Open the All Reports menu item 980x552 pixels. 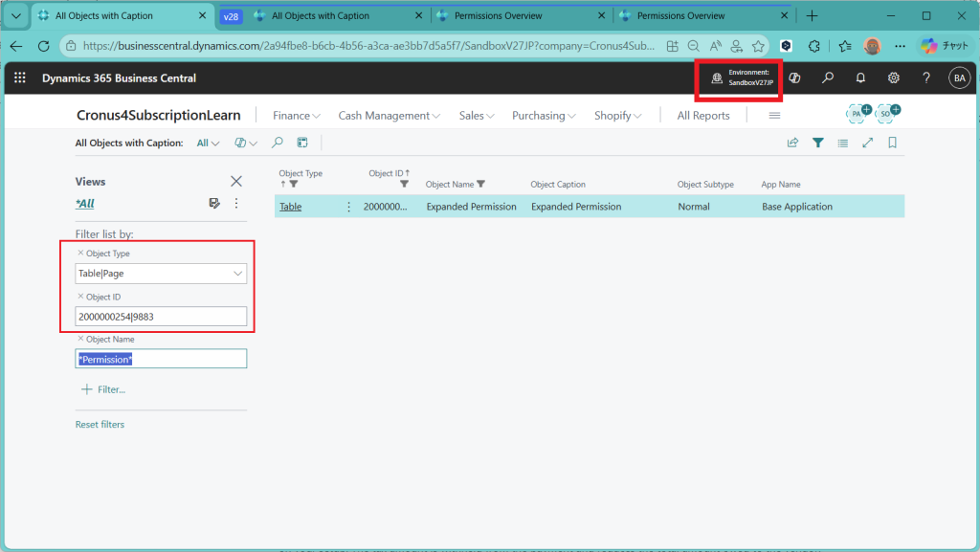tap(703, 116)
